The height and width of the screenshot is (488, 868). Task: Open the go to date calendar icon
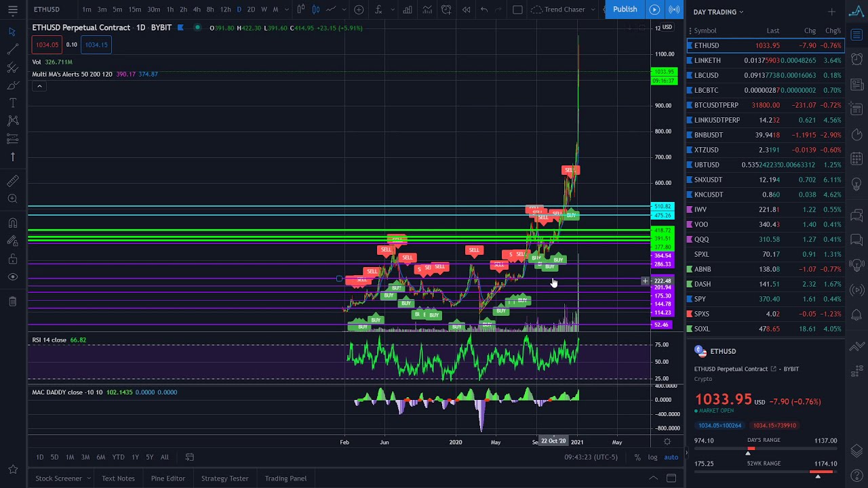[190, 457]
